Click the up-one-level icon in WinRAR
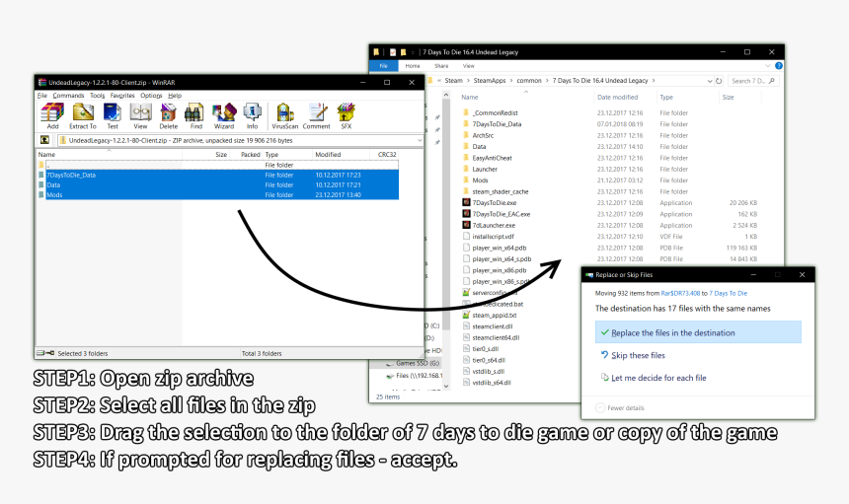This screenshot has width=849, height=504. tap(45, 140)
